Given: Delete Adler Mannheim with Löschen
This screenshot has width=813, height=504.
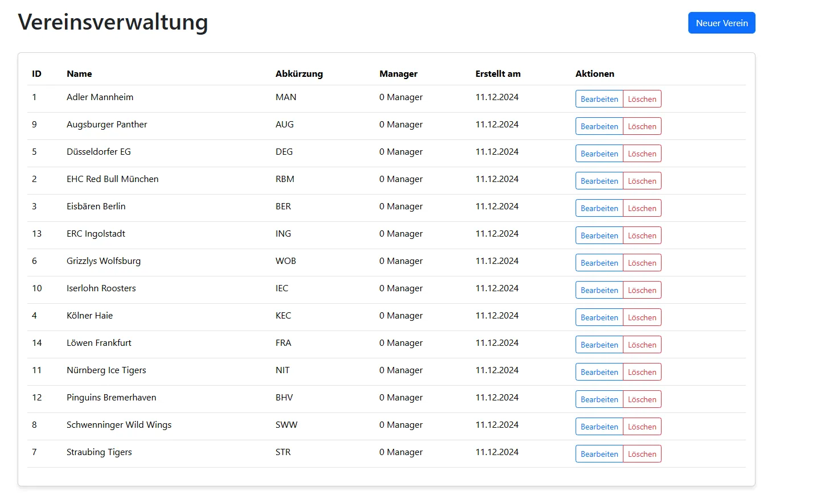Looking at the screenshot, I should click(x=642, y=99).
